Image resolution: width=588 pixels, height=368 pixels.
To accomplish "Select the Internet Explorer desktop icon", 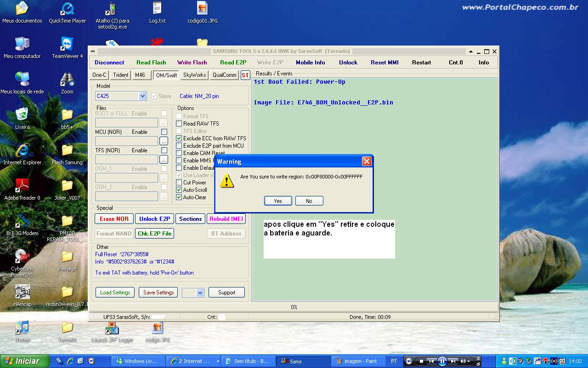I will [22, 154].
